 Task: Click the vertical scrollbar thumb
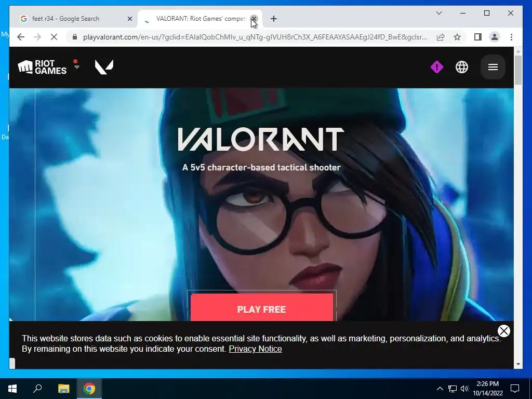pyautogui.click(x=518, y=70)
